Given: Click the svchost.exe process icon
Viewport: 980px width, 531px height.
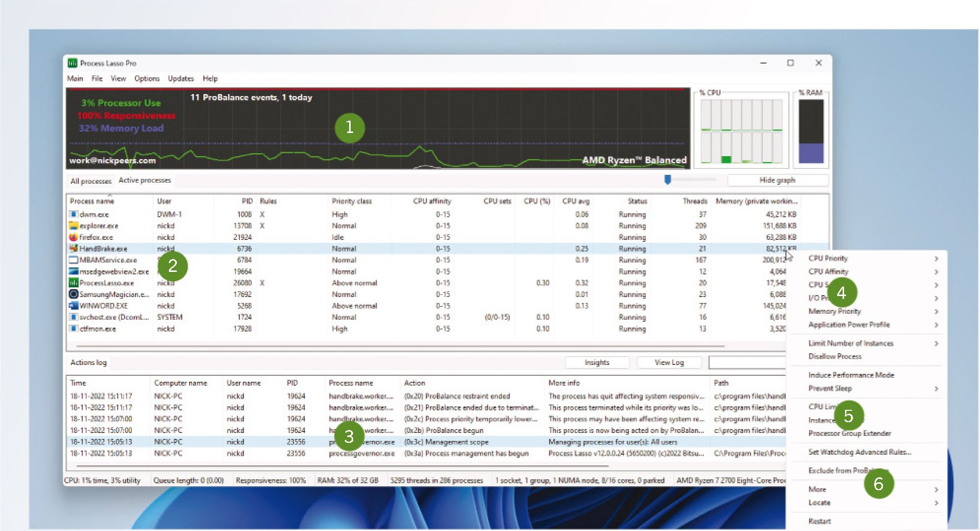Looking at the screenshot, I should [73, 317].
